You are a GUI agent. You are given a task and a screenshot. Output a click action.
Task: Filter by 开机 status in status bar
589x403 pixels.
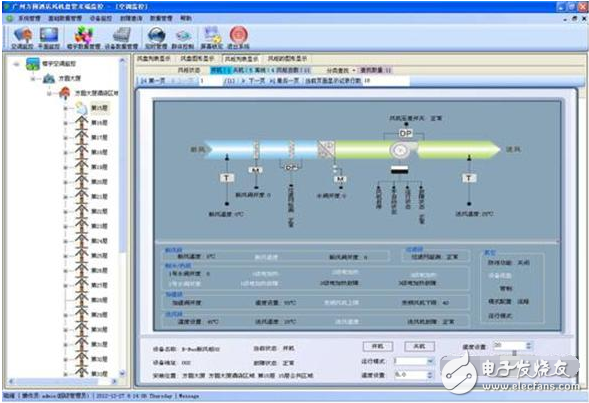220,70
